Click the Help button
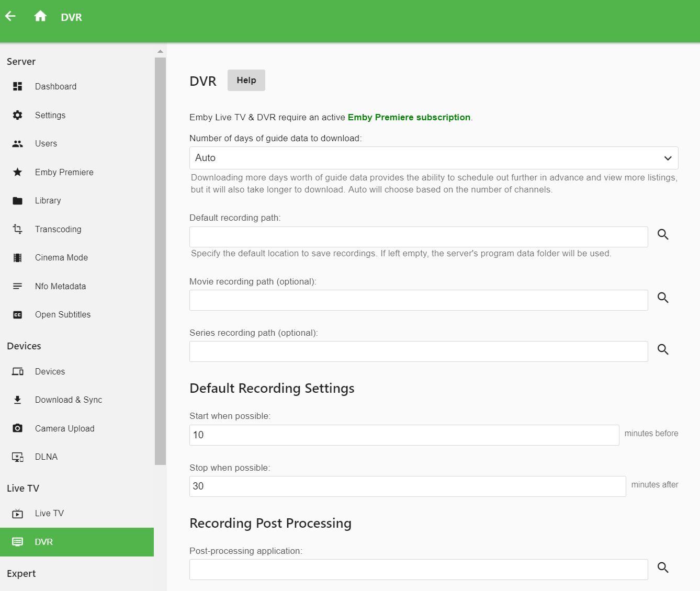 [246, 80]
